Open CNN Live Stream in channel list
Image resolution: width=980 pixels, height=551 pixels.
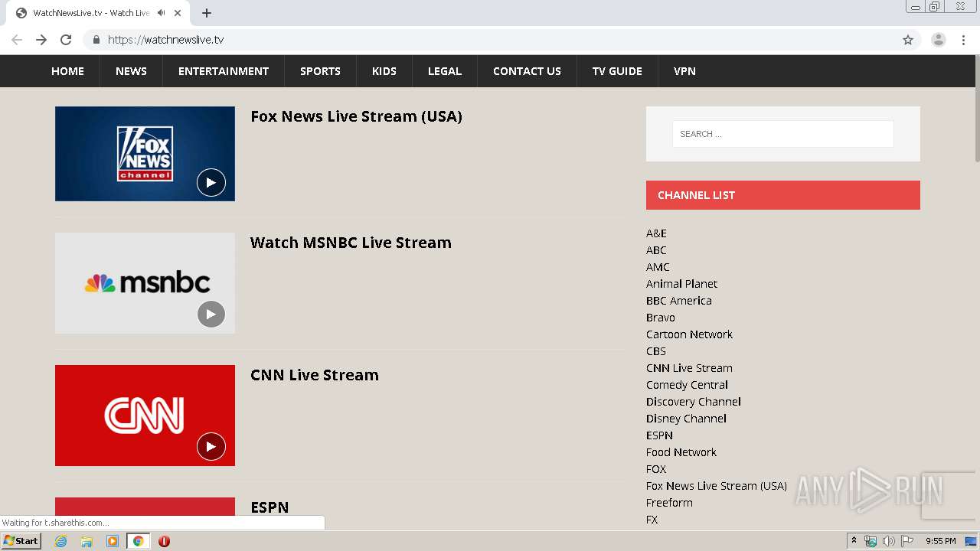coord(689,368)
